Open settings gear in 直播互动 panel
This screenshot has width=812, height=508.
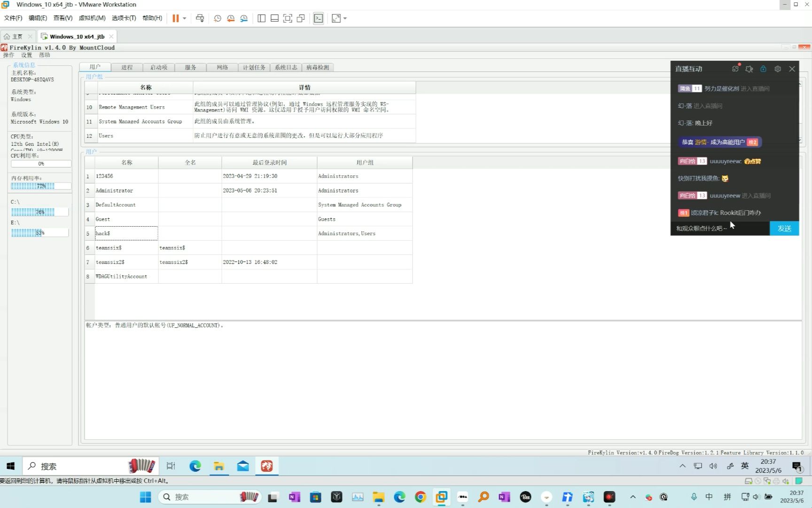[x=778, y=69]
